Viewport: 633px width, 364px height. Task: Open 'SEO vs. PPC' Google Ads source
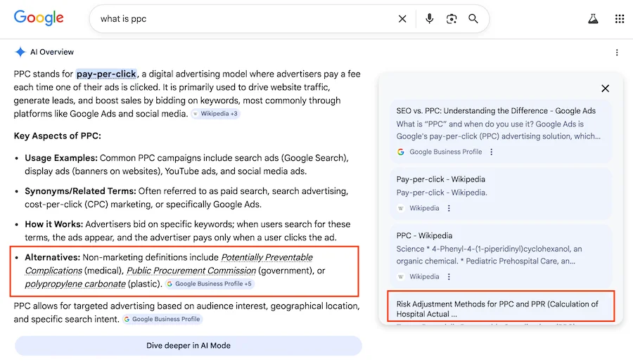500,131
